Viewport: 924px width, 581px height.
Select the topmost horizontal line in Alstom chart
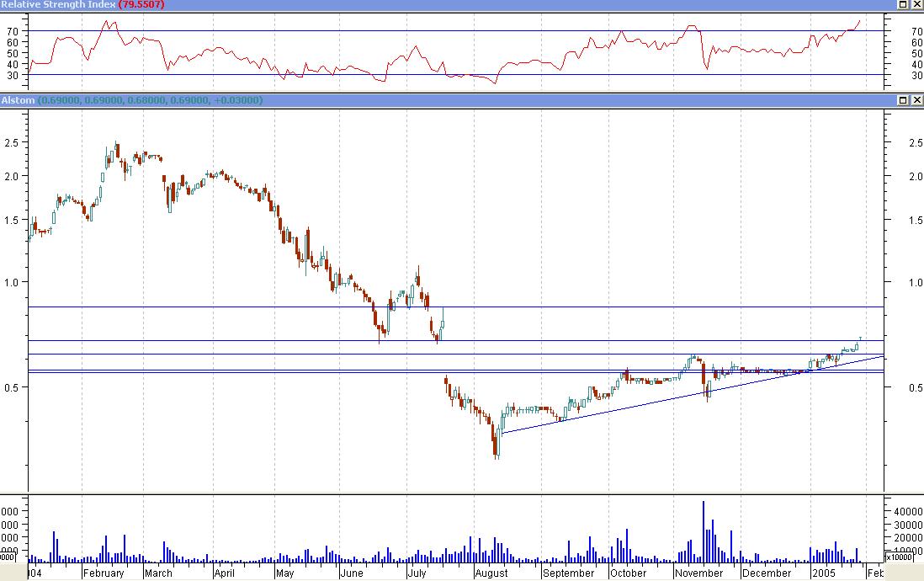pos(456,306)
